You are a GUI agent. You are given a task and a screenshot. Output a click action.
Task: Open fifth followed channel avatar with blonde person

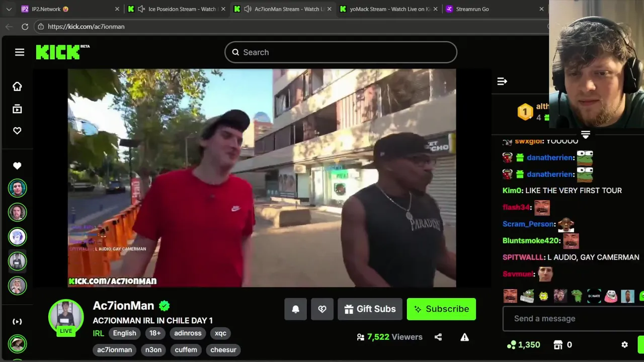pyautogui.click(x=17, y=286)
